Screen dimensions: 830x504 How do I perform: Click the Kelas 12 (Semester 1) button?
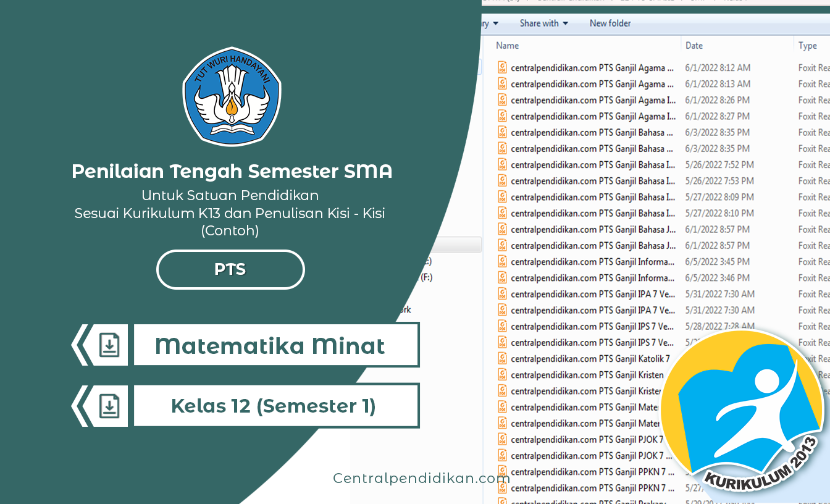[x=277, y=406]
